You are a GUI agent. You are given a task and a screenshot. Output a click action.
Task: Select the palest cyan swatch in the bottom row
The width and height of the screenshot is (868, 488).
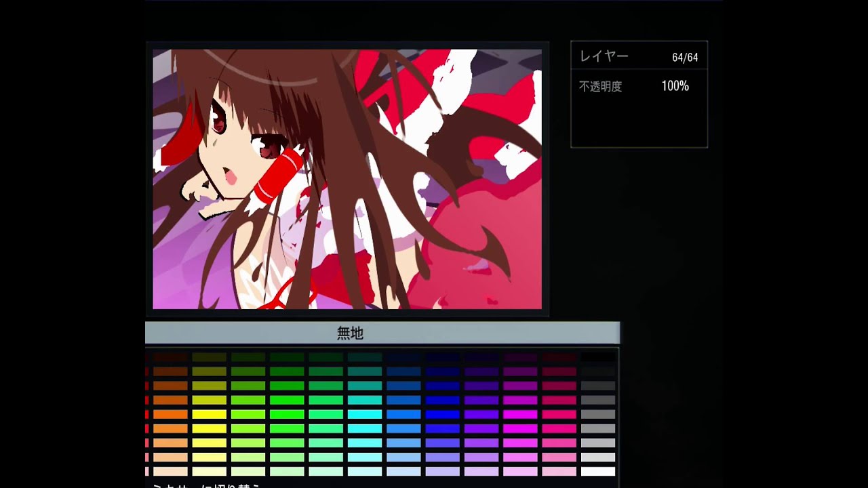[365, 471]
